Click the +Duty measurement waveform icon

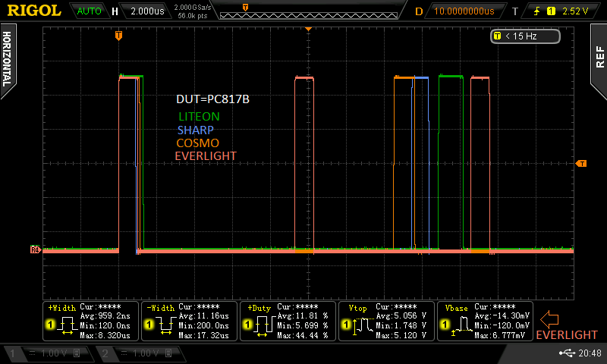[266, 326]
